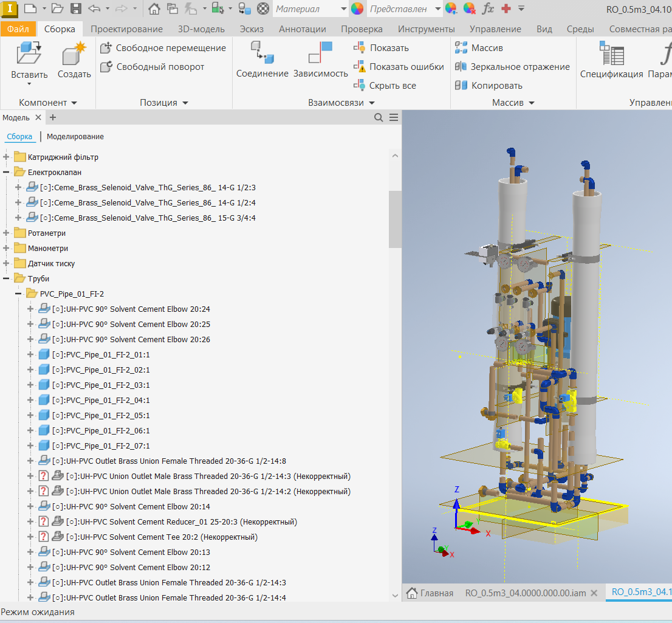Expand the Ротаметри folder

[x=7, y=233]
